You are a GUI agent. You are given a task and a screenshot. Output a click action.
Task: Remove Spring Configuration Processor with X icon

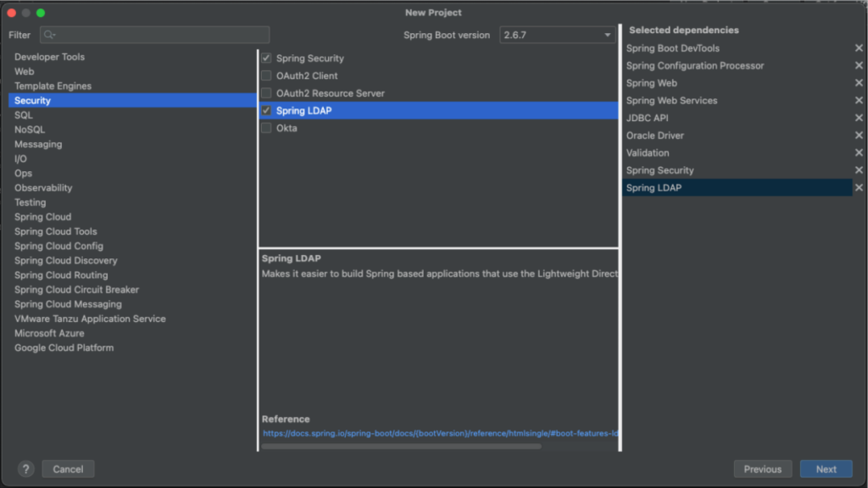pos(859,65)
